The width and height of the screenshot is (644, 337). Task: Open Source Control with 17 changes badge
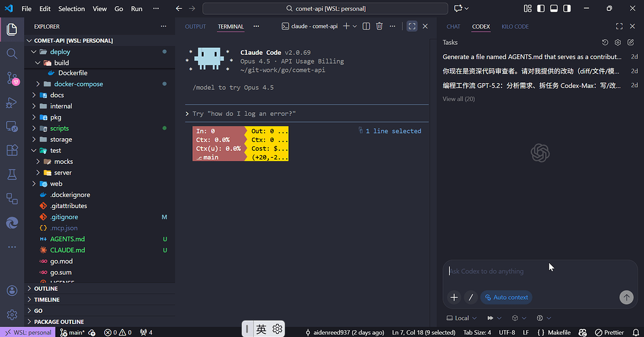pyautogui.click(x=12, y=78)
